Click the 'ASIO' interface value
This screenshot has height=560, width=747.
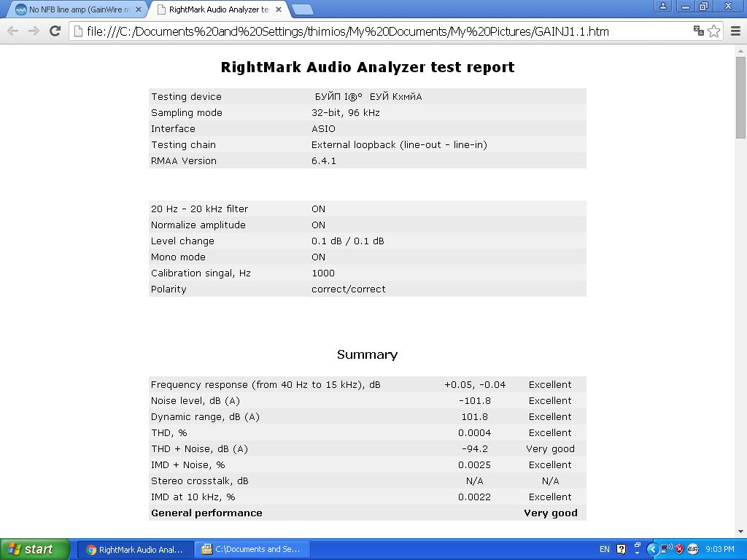tap(323, 129)
